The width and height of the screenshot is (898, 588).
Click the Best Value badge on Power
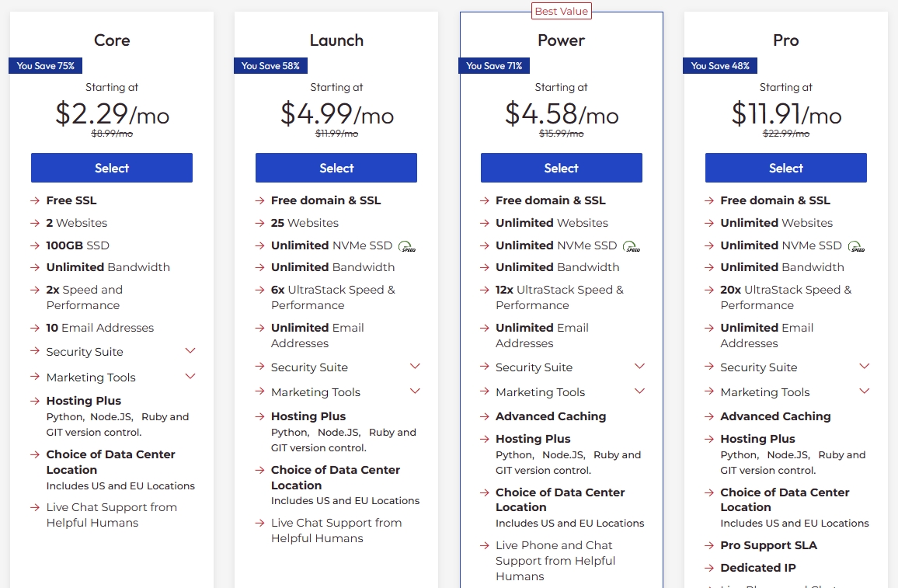click(561, 11)
